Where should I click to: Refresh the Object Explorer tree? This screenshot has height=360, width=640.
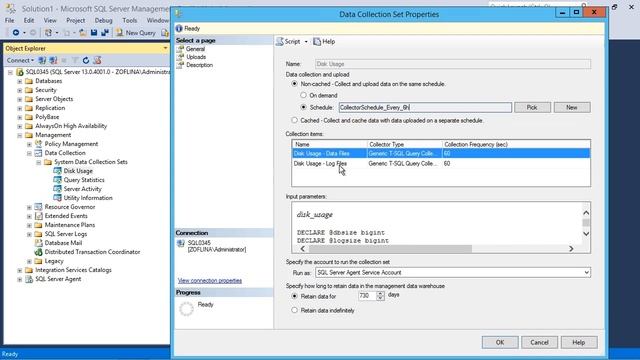click(86, 60)
